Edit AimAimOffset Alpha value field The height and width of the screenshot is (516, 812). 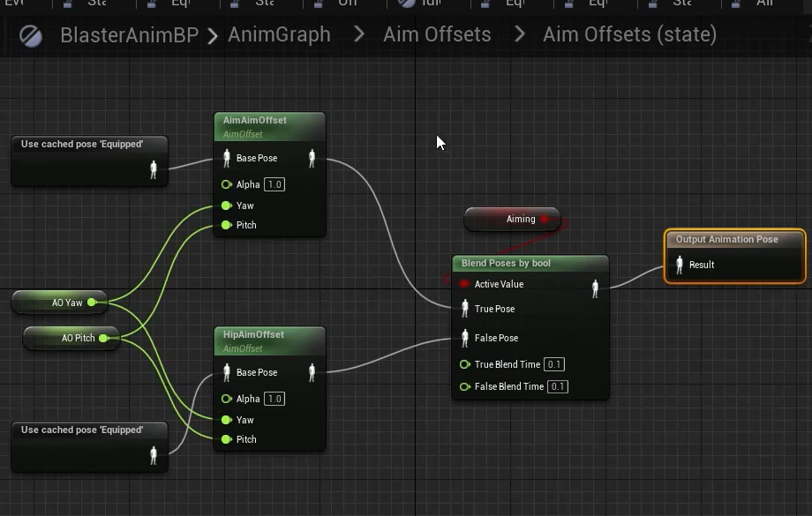(x=274, y=184)
